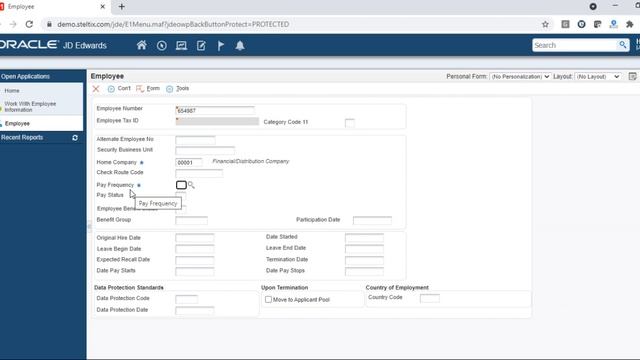The image size is (640, 360).
Task: Open the notifications bell icon
Action: tap(240, 45)
